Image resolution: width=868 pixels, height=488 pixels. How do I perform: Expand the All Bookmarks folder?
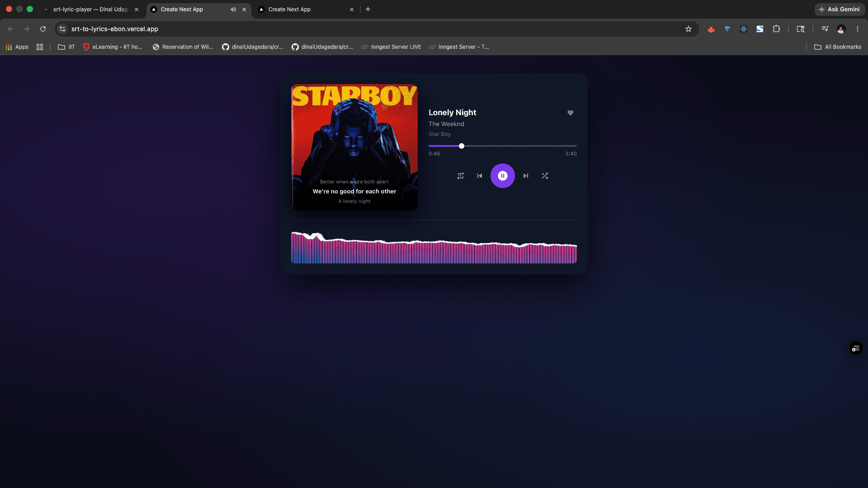[x=838, y=47]
